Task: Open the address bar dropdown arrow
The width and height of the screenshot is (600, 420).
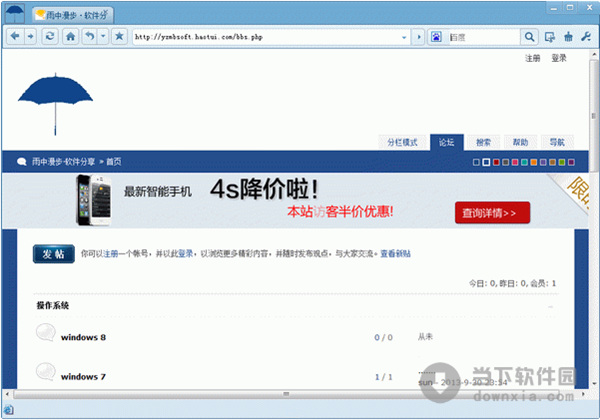Action: pos(403,37)
